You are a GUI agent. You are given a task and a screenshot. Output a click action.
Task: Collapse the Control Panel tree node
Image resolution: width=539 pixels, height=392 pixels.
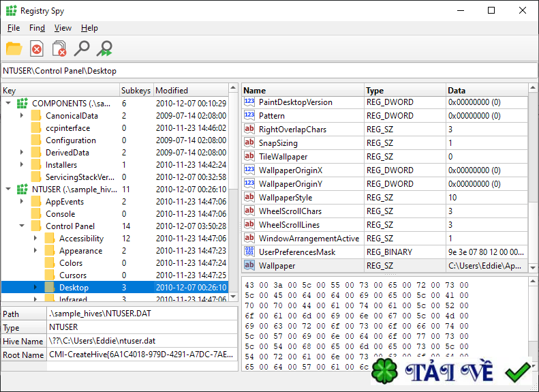[x=22, y=226]
